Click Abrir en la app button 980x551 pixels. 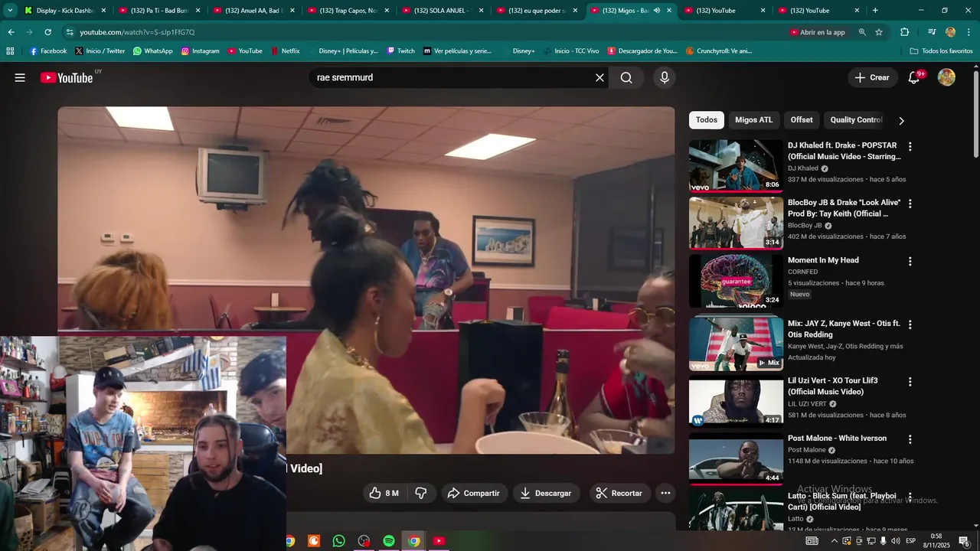coord(817,32)
